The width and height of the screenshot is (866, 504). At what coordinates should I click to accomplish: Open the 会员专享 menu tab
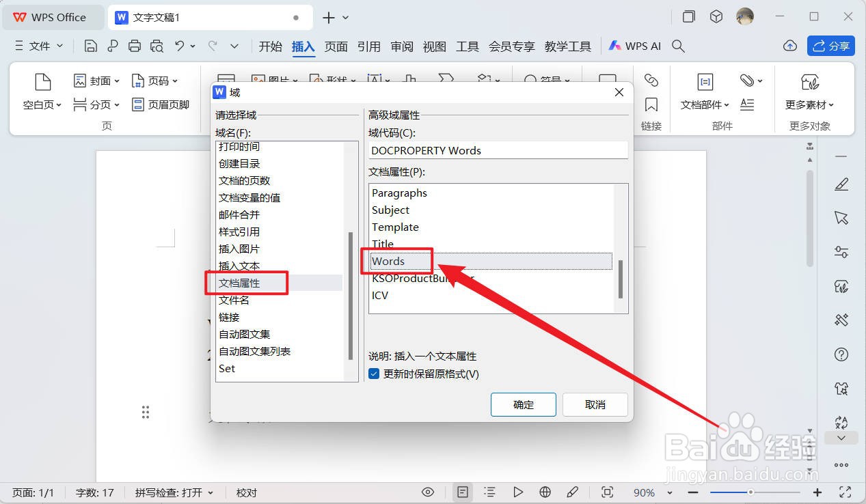511,46
